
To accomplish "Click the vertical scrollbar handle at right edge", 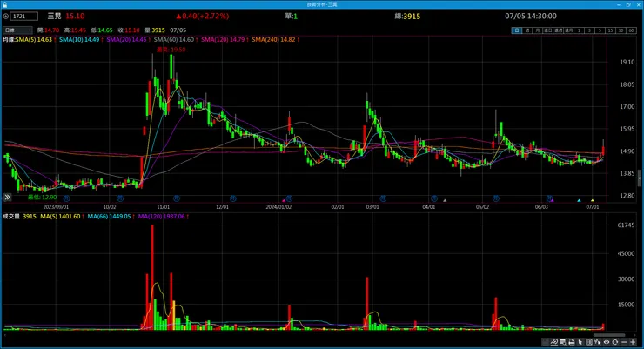I will [x=640, y=178].
